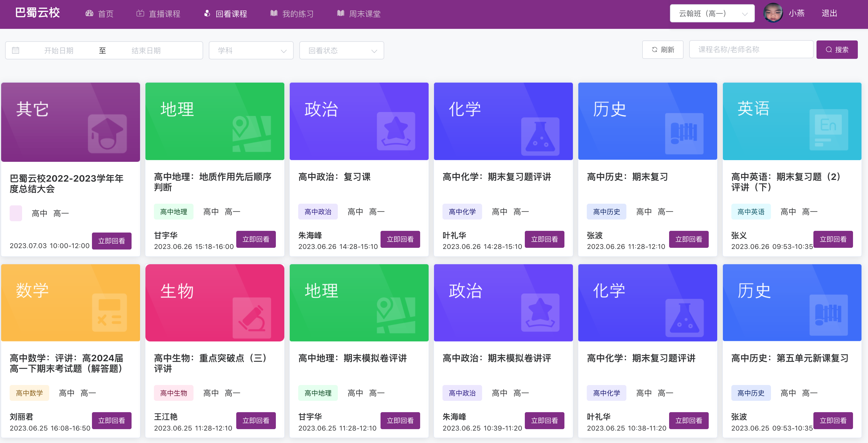Viewport: 868px width, 443px height.
Task: Click the map icon on 期末模拟卷评讲 地理 card
Action: [396, 315]
